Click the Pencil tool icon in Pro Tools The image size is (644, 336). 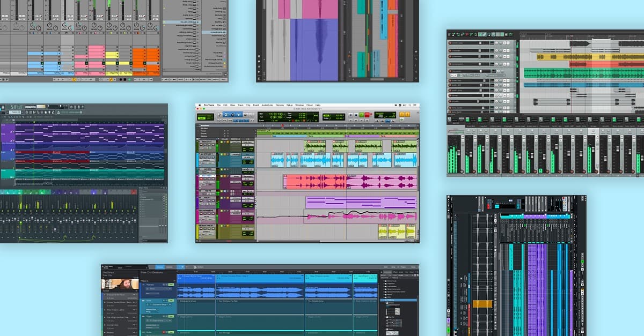[252, 115]
